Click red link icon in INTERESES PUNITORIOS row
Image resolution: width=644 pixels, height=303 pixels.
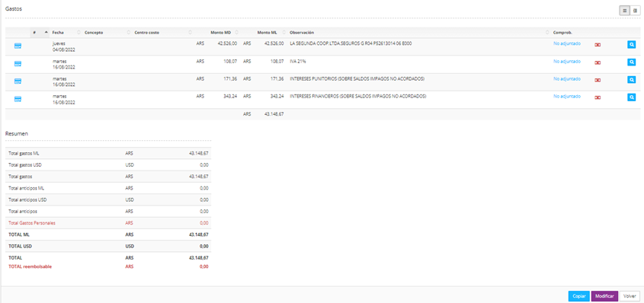598,80
